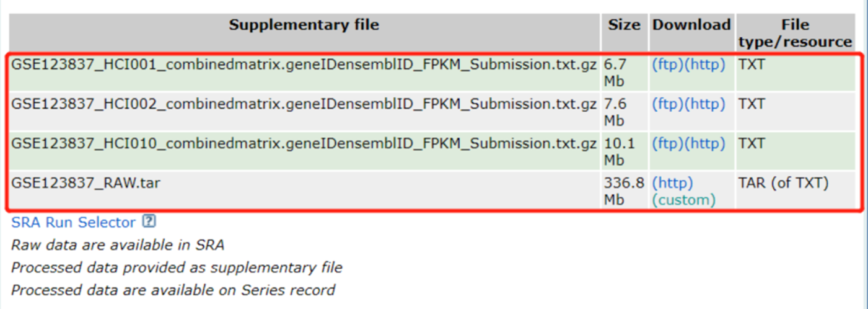
Task: Select the HCI001 combinedmatrix file name
Action: click(304, 65)
